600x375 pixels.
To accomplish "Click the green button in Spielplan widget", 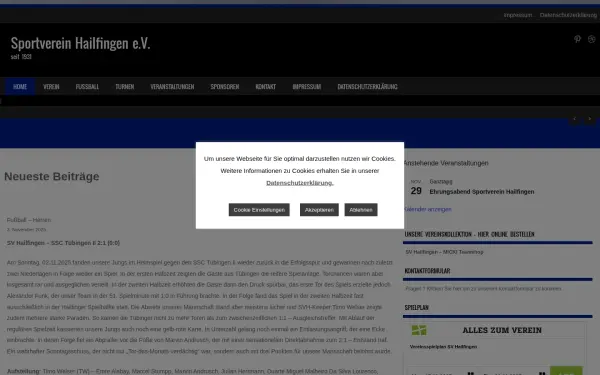I will point(566,370).
